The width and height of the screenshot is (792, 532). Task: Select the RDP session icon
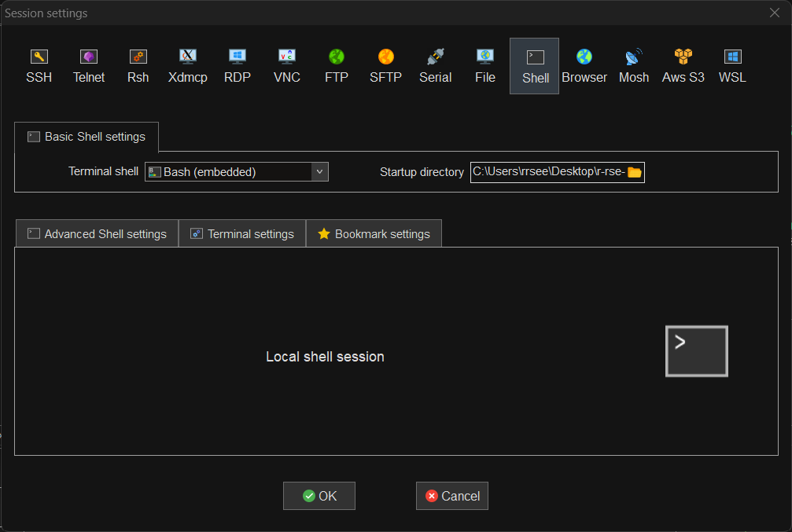pyautogui.click(x=237, y=65)
